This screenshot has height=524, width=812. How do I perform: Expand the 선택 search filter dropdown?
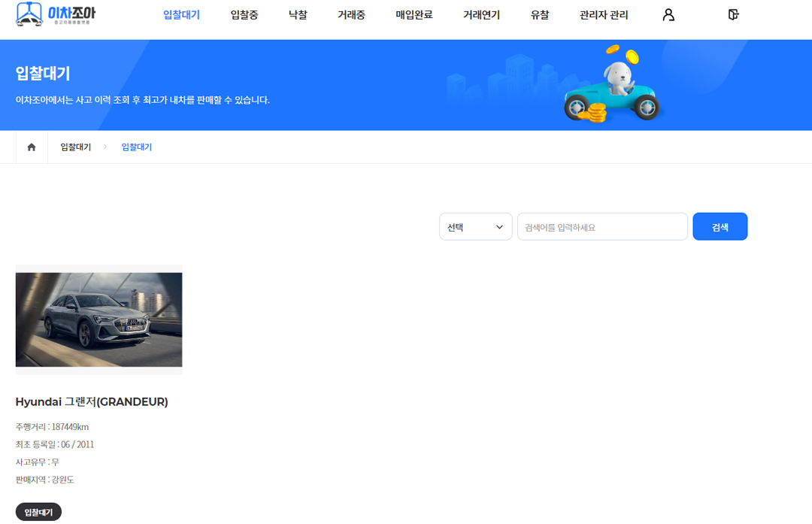coord(475,227)
